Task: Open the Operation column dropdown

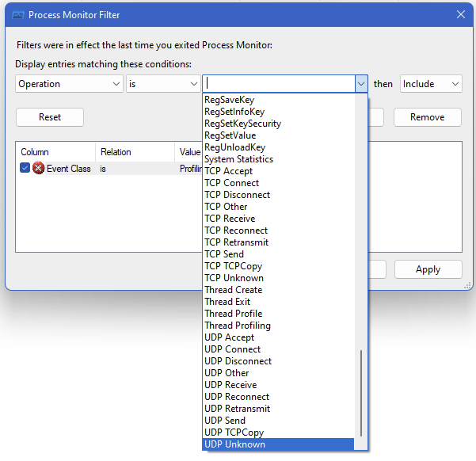Action: pos(69,84)
